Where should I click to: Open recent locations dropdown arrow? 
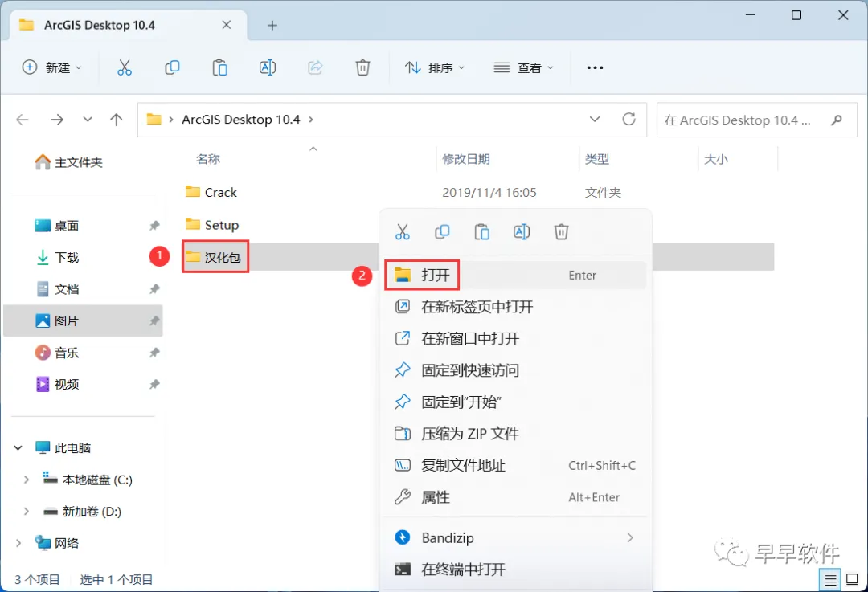88,120
